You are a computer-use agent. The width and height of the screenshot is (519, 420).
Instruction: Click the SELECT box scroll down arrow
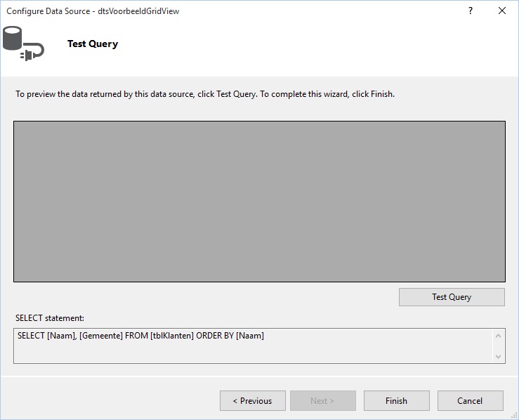pos(498,357)
